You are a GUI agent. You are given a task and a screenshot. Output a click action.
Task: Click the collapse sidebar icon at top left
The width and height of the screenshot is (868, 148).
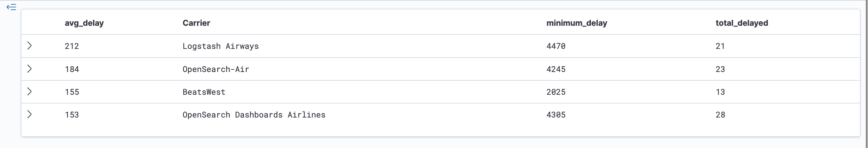click(x=11, y=7)
